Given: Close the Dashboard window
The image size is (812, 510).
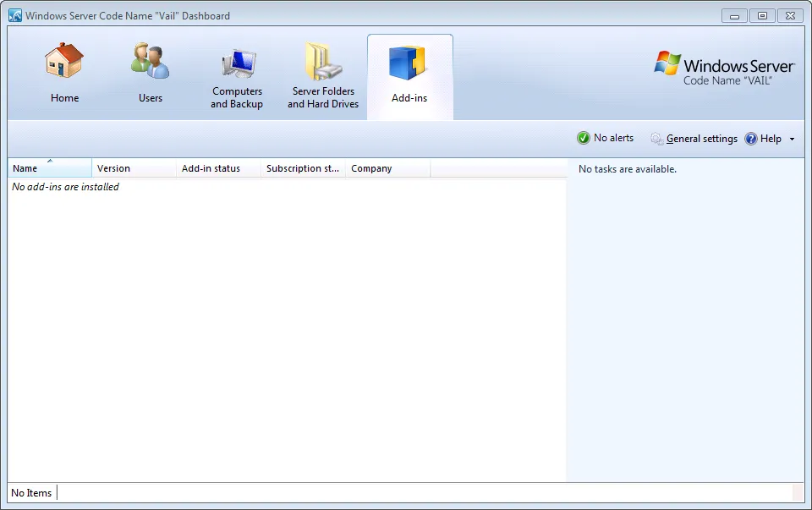Looking at the screenshot, I should (x=790, y=16).
